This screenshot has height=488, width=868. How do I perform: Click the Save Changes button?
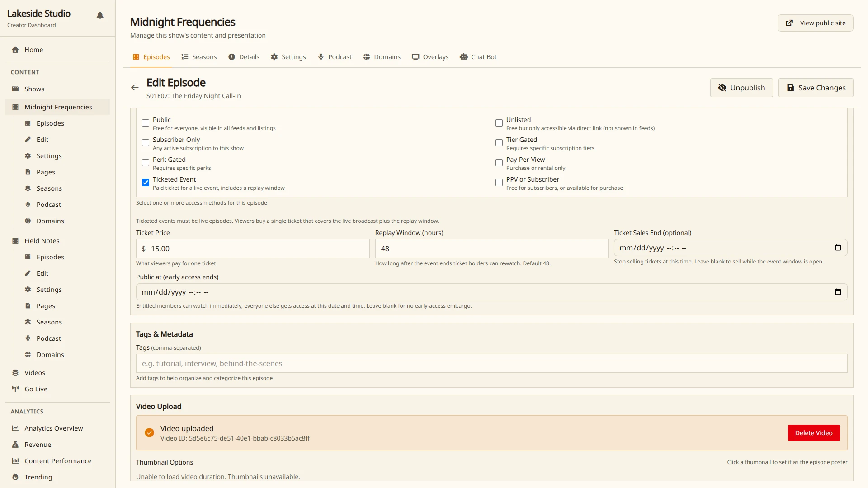point(816,88)
